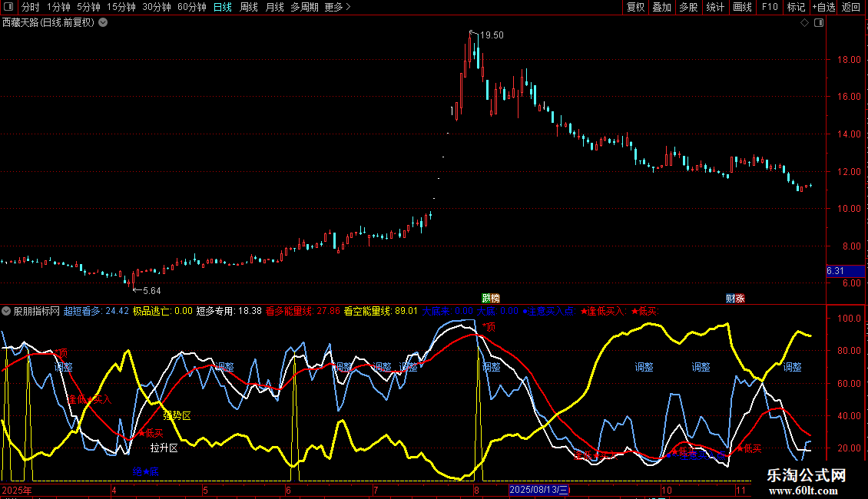Select the 30分钟 period tab
Viewport: 868px width, 499px height.
click(157, 7)
